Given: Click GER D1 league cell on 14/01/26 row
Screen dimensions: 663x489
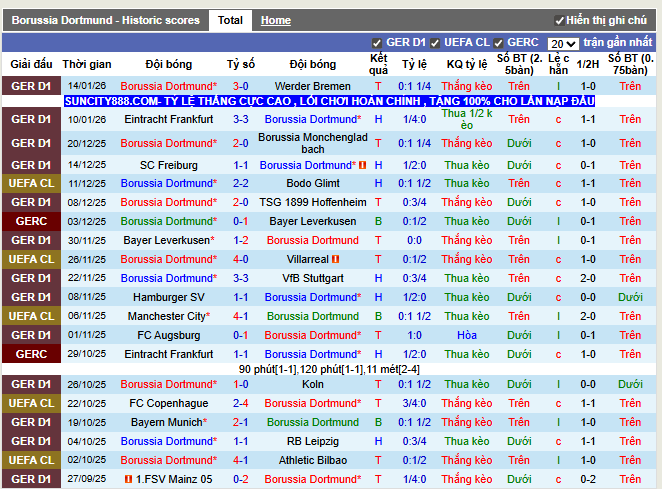Looking at the screenshot, I should coord(31,86).
